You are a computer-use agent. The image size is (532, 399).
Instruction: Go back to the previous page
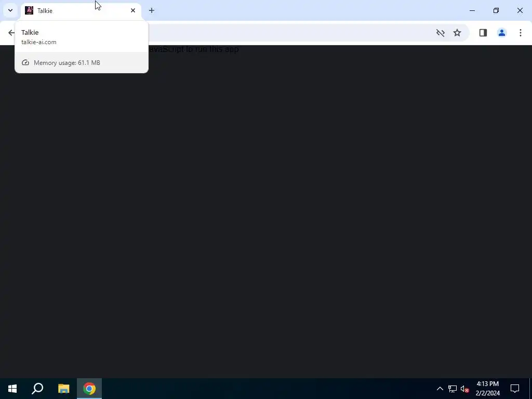point(11,33)
